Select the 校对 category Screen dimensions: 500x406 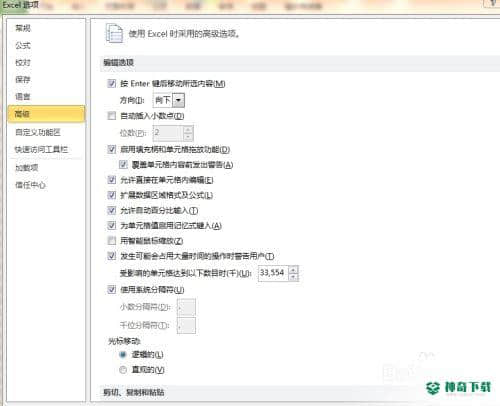tap(23, 62)
